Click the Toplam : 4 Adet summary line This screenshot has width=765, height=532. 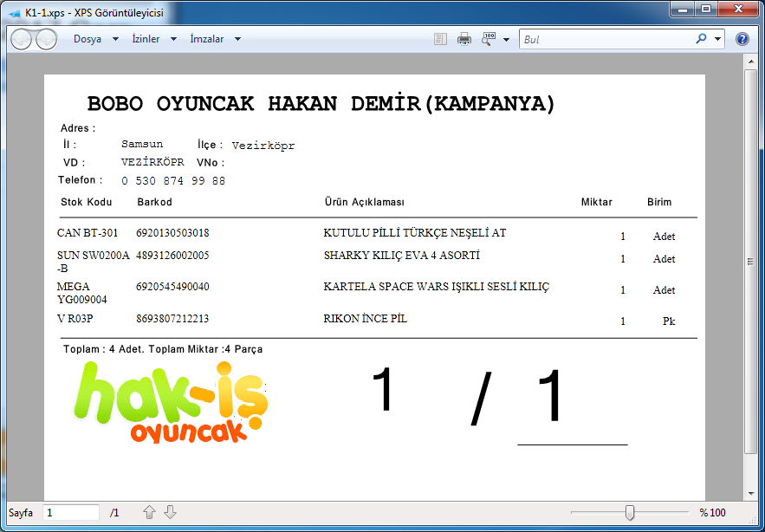[x=163, y=349]
